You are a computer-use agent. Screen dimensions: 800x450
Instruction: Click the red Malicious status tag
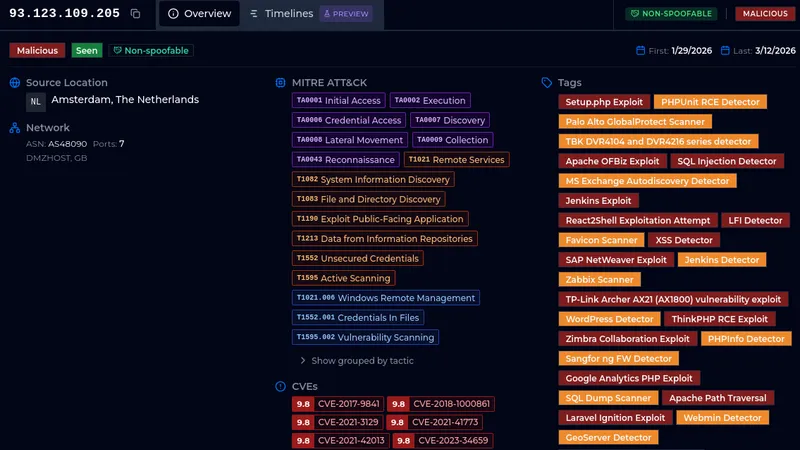coord(37,51)
